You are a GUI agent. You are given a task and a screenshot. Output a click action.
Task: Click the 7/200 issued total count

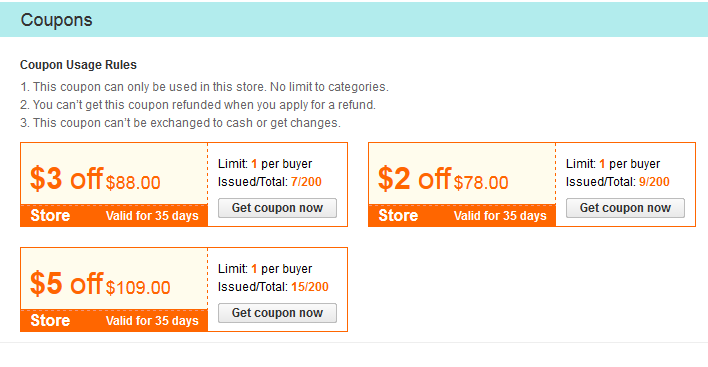click(x=306, y=182)
